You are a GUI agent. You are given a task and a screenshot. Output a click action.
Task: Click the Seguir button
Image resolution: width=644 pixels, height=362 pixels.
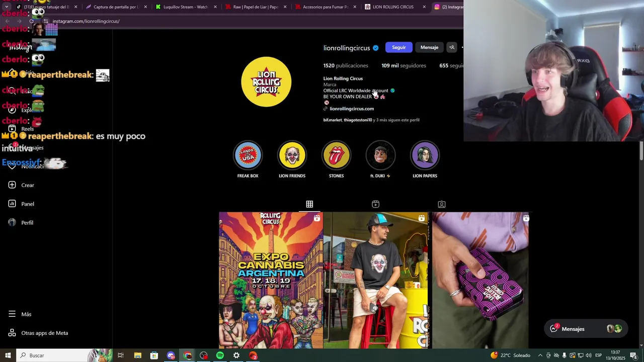click(x=399, y=47)
